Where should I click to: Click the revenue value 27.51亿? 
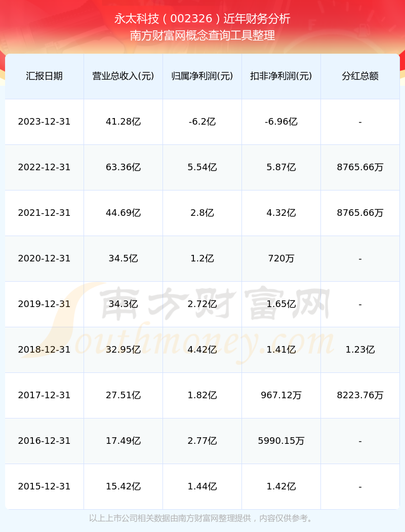124,395
